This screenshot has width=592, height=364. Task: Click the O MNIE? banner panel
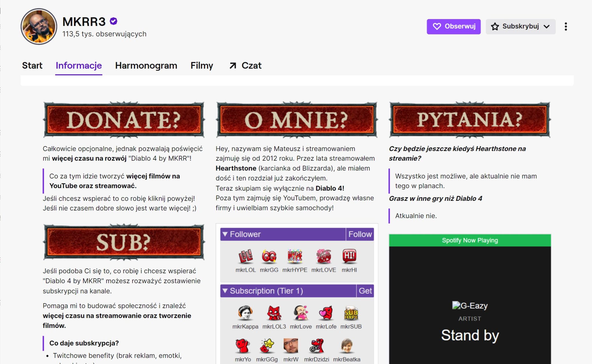(x=297, y=120)
